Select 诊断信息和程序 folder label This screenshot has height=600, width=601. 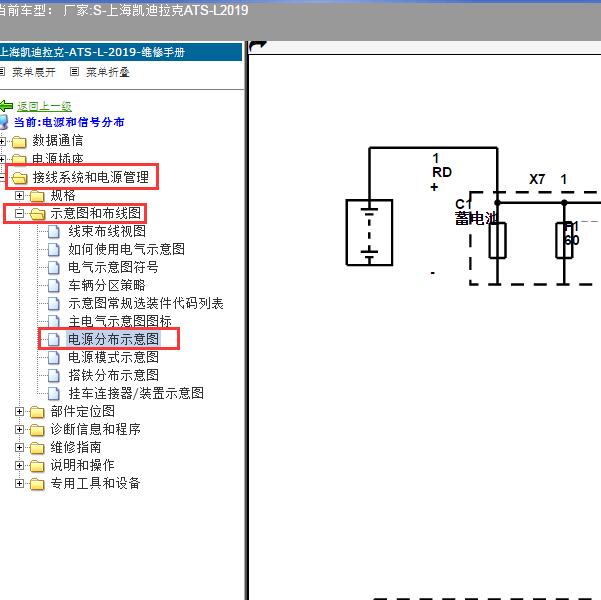[x=95, y=429]
